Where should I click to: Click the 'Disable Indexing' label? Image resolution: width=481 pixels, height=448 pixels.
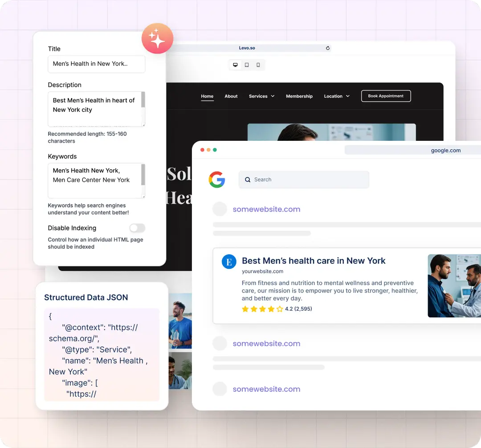pyautogui.click(x=72, y=228)
